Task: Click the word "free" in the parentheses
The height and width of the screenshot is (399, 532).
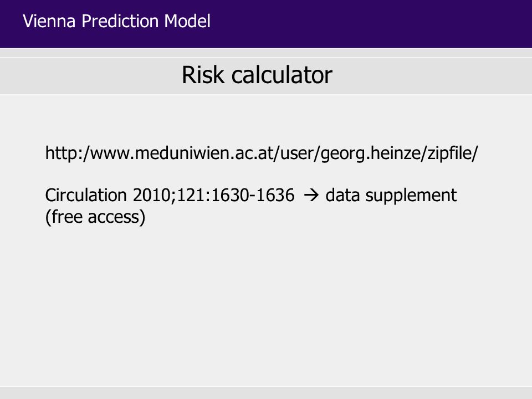Action: (66, 217)
